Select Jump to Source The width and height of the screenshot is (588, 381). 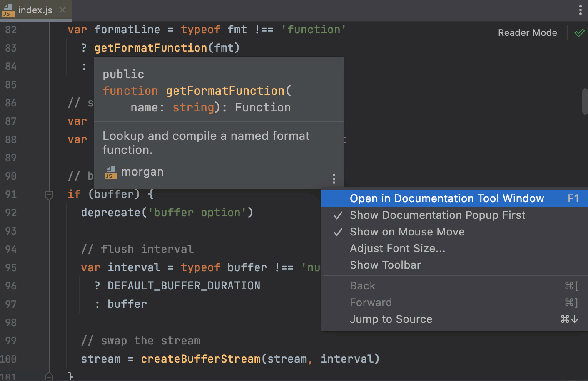455,319
